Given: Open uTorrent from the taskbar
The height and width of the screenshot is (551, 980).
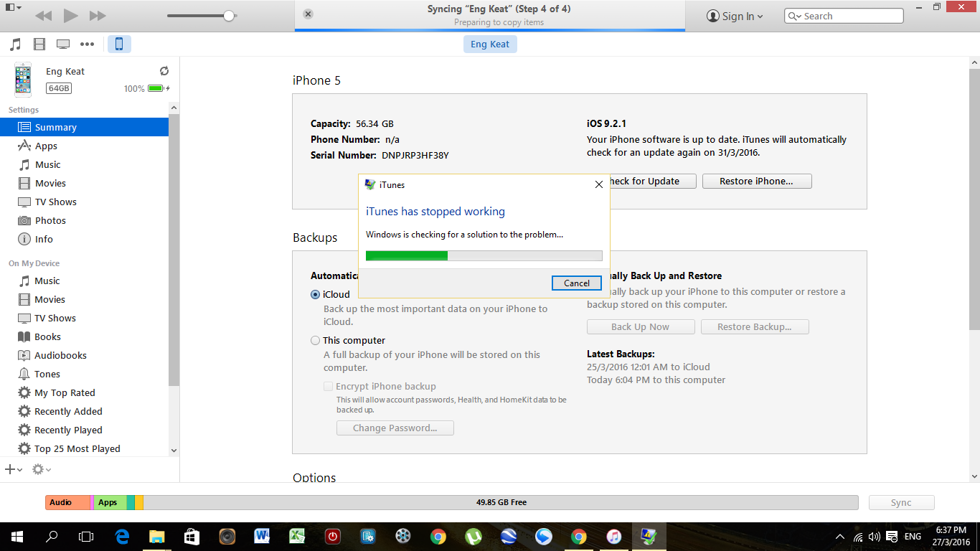Looking at the screenshot, I should (473, 537).
